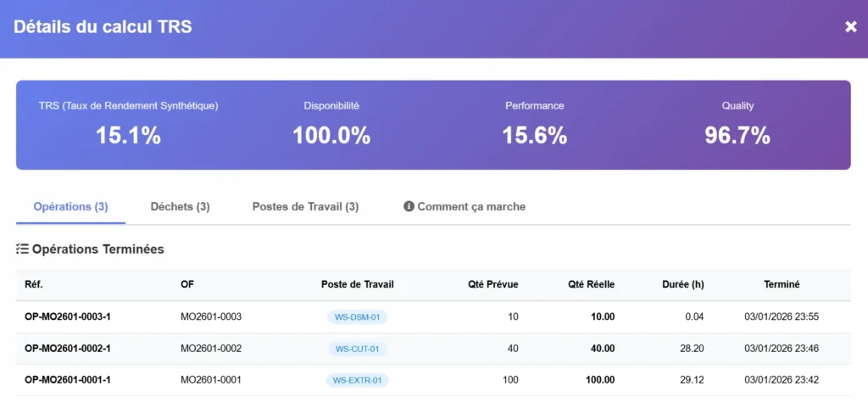The image size is (868, 414).
Task: Click the info icon beside Comment ça marche
Action: 409,206
